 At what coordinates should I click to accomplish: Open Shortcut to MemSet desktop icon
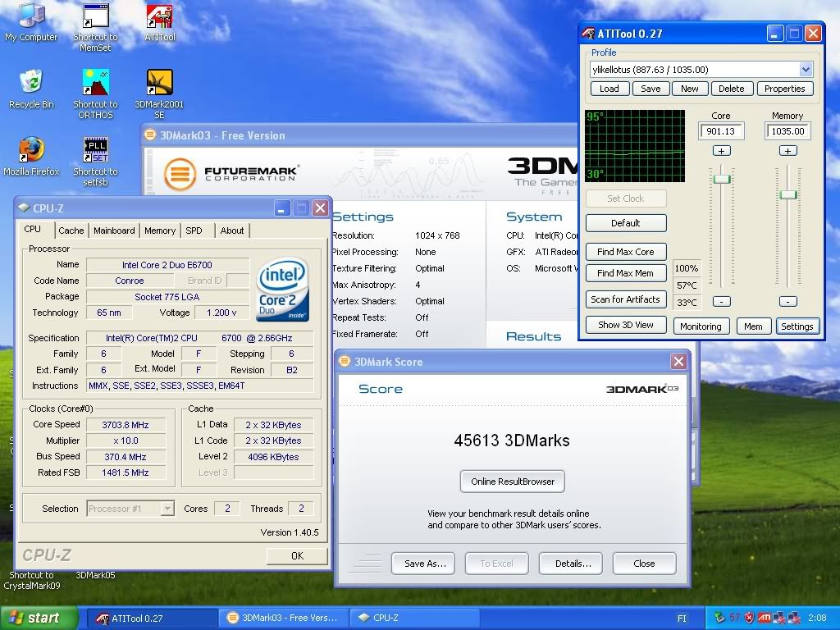pos(95,27)
